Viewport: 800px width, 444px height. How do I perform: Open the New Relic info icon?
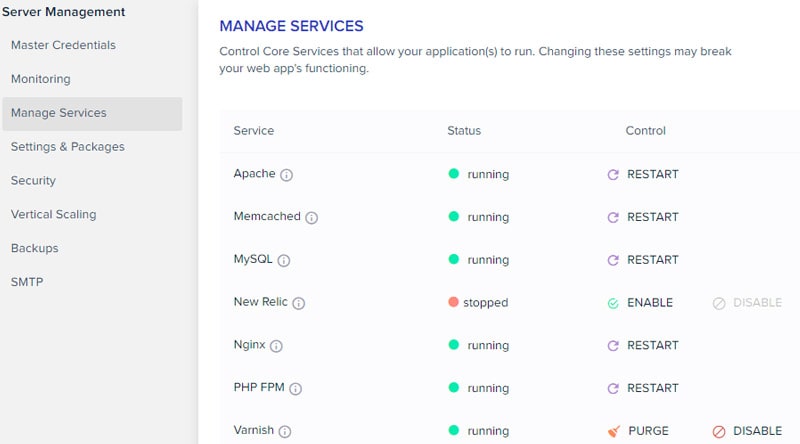point(298,304)
